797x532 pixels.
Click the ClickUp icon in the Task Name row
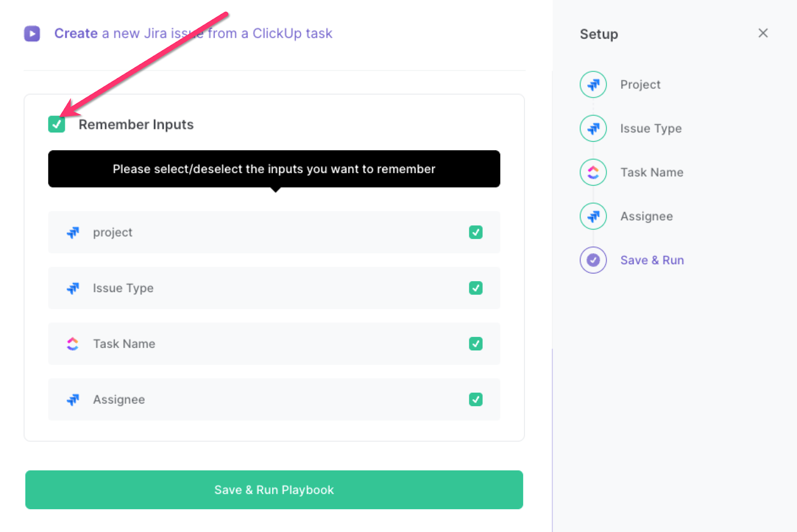[73, 344]
